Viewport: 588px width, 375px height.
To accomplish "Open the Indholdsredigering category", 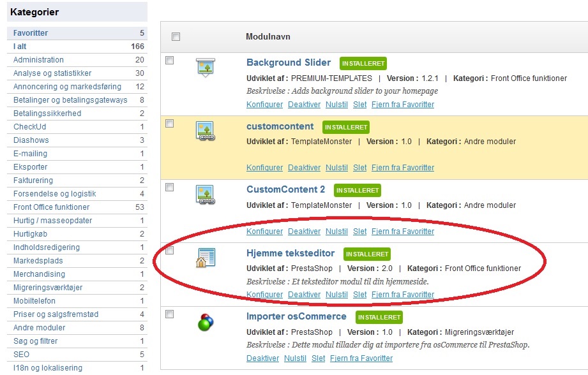I will (77, 247).
